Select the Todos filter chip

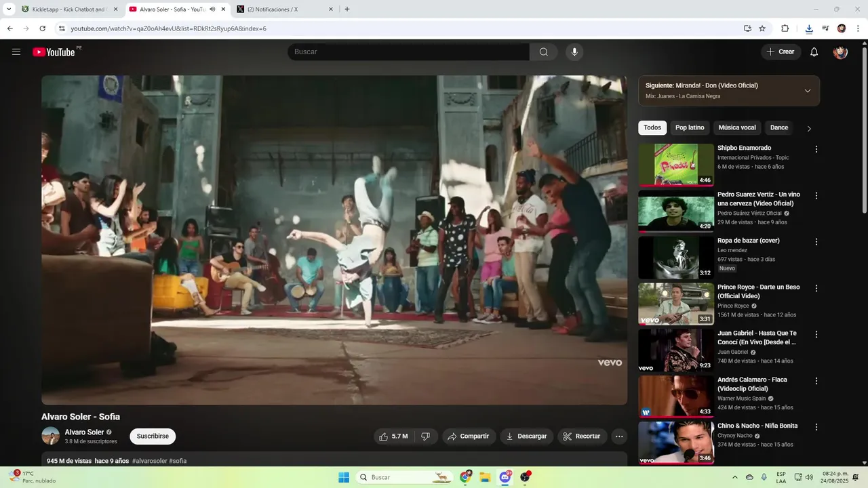652,127
